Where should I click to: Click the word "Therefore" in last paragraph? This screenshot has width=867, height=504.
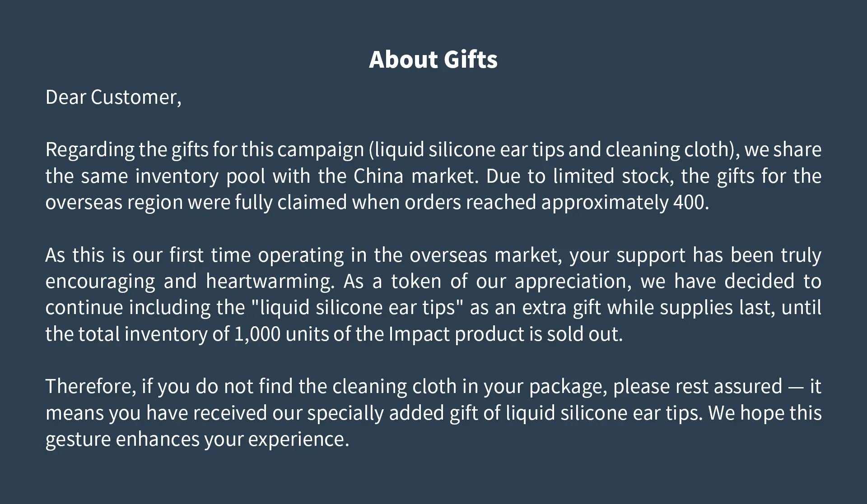click(89, 387)
